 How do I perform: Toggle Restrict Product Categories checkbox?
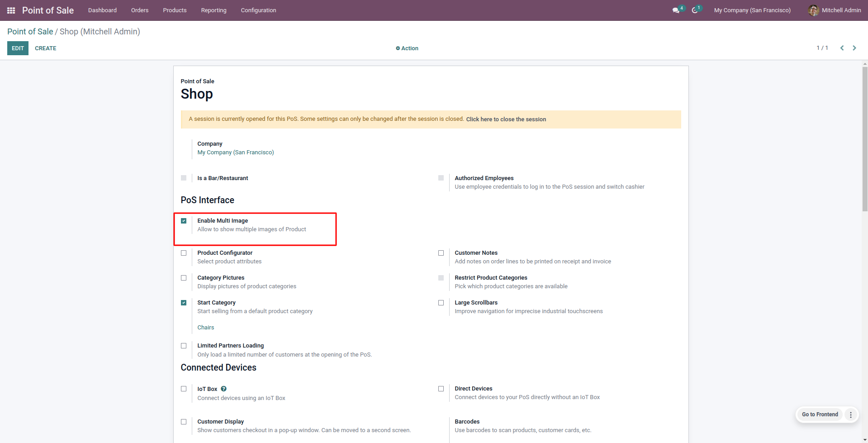click(441, 278)
